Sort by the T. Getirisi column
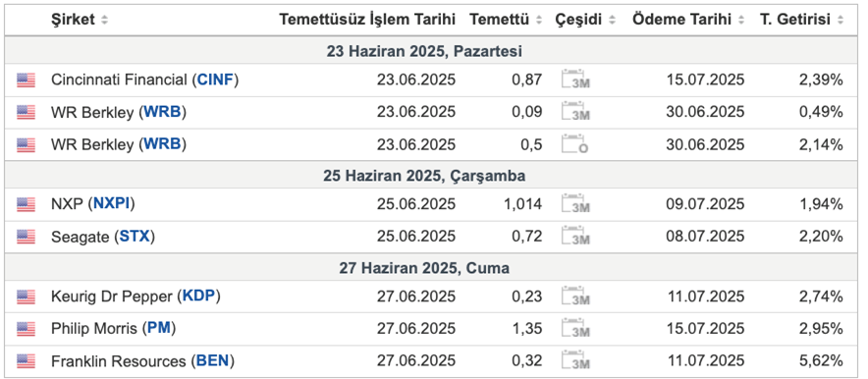Viewport: 868px width, 379px height. pyautogui.click(x=801, y=20)
